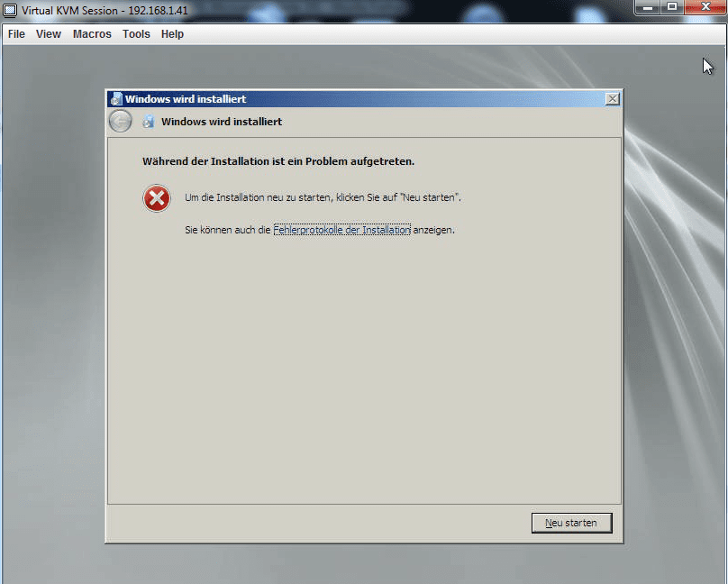
Task: Close the Windows wird installiert dialog
Action: point(613,99)
